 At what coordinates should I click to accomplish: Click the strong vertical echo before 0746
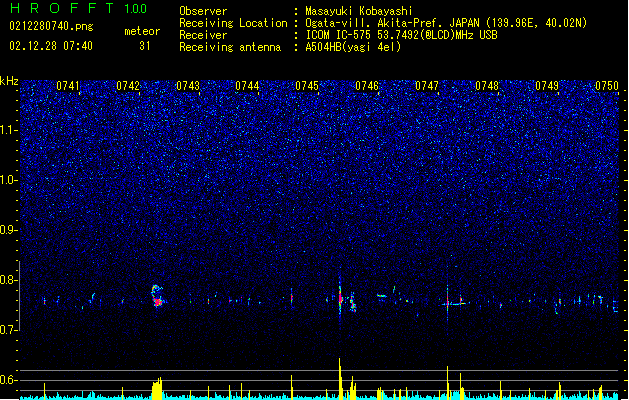pyautogui.click(x=340, y=296)
